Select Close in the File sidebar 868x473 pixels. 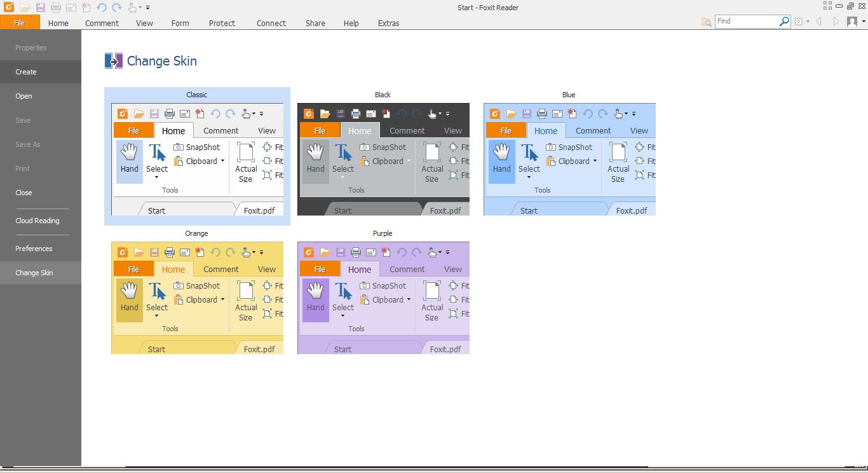[x=41, y=193]
